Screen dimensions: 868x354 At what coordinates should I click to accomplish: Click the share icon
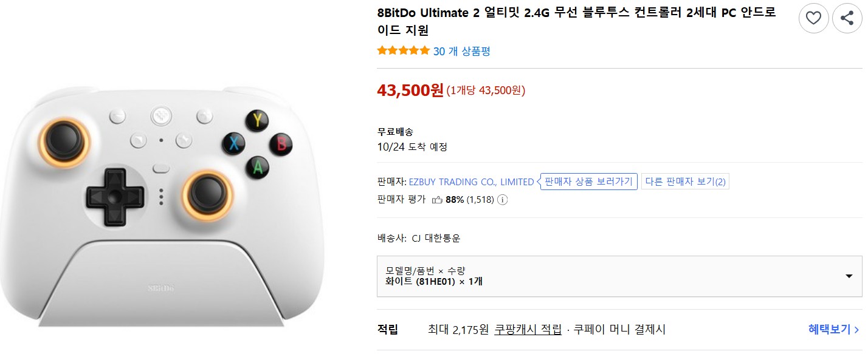pyautogui.click(x=847, y=18)
